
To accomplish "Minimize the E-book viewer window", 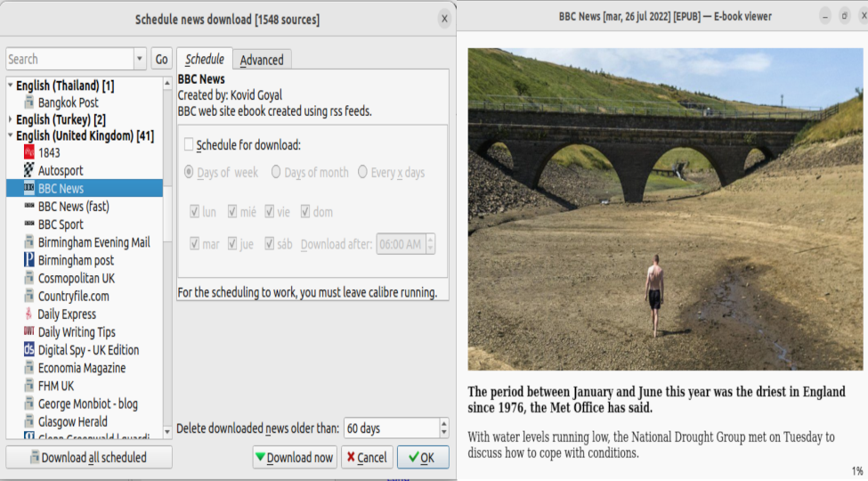I will tap(824, 16).
